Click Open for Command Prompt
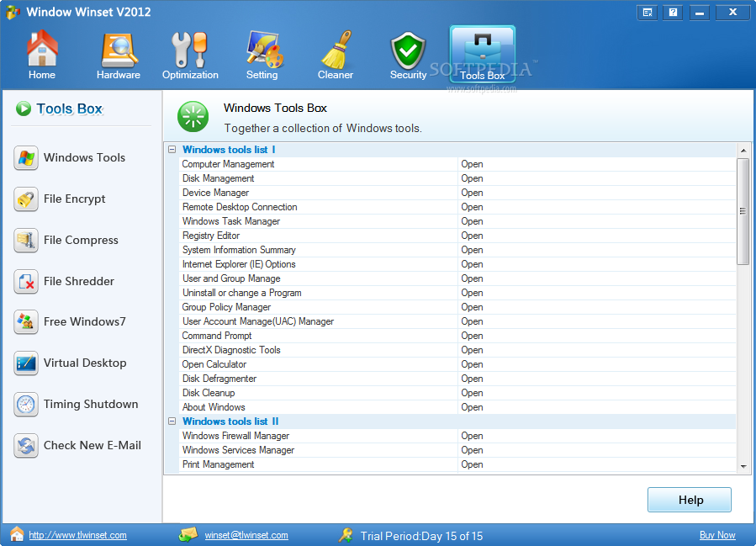This screenshot has height=546, width=756. click(472, 336)
